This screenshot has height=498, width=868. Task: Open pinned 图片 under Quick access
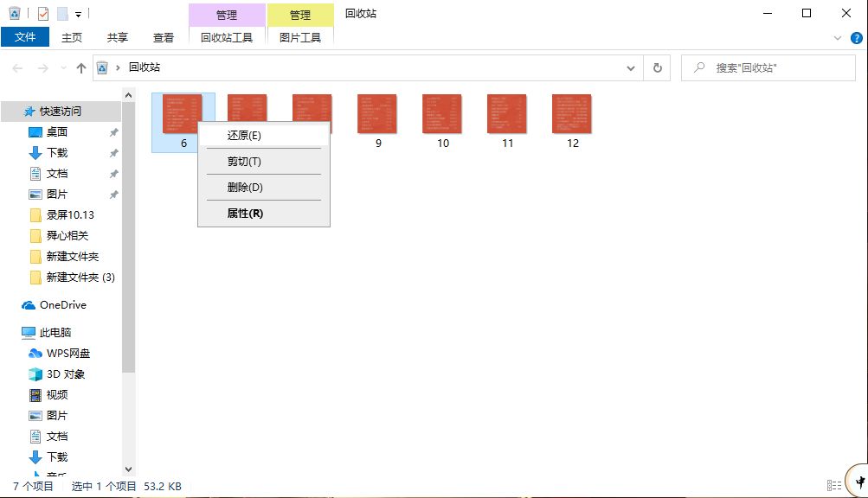pos(57,195)
